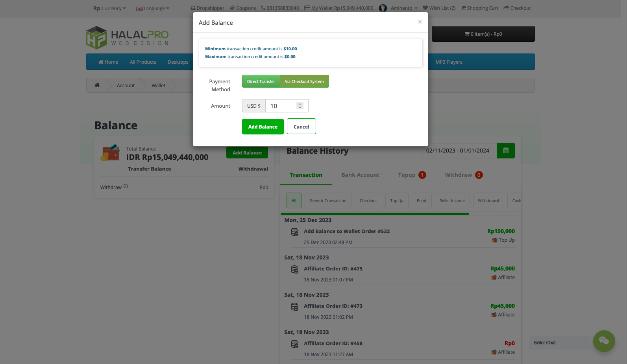Open the Coupons link
Viewport: 627px width, 364px height.
click(x=243, y=8)
